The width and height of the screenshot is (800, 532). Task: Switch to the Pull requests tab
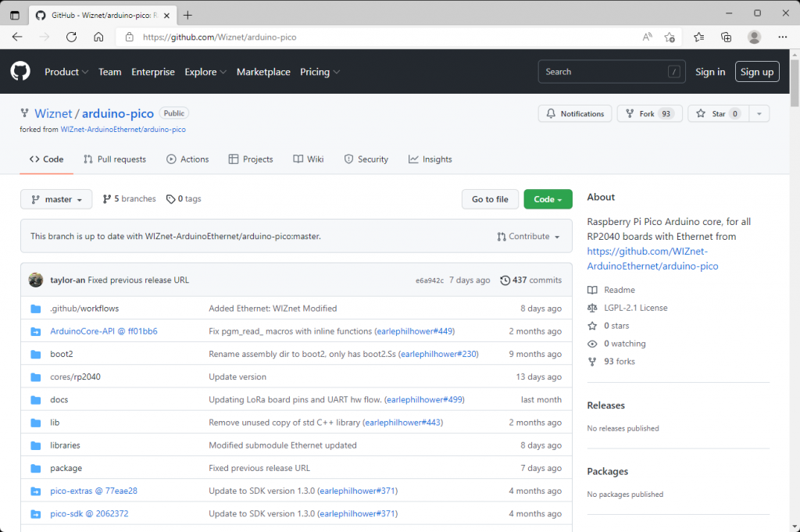(115, 159)
